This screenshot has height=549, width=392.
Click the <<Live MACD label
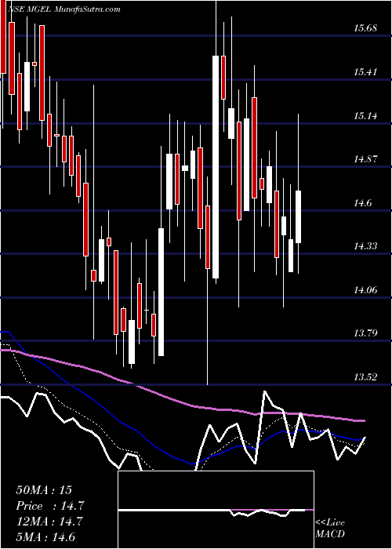[330, 529]
